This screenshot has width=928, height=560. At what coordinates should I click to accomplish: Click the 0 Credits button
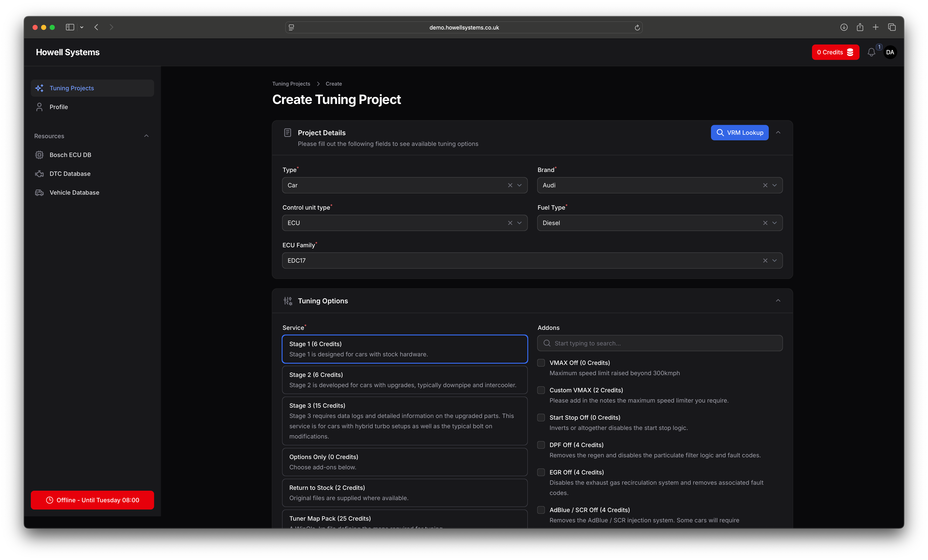pos(835,52)
